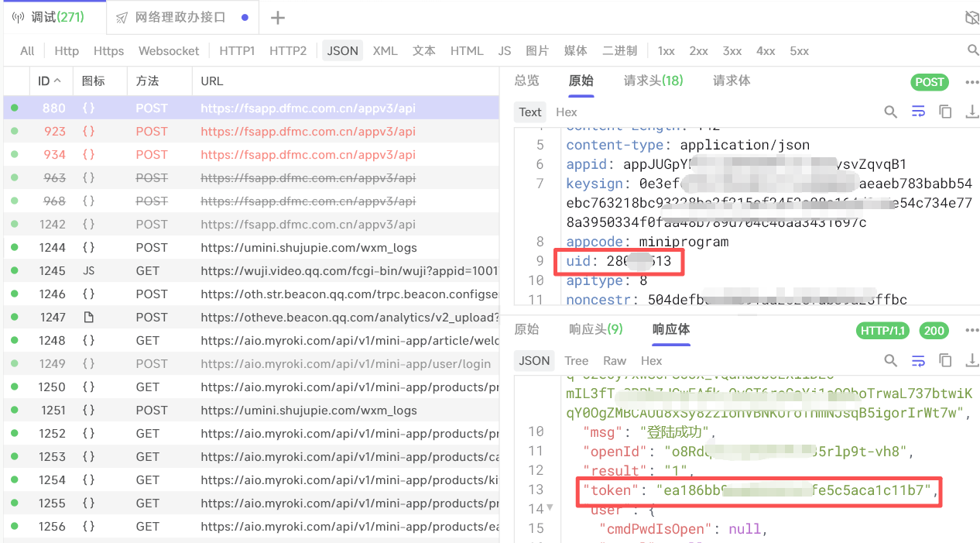Image resolution: width=980 pixels, height=543 pixels.
Task: Open search at right of filter bar
Action: tap(973, 50)
